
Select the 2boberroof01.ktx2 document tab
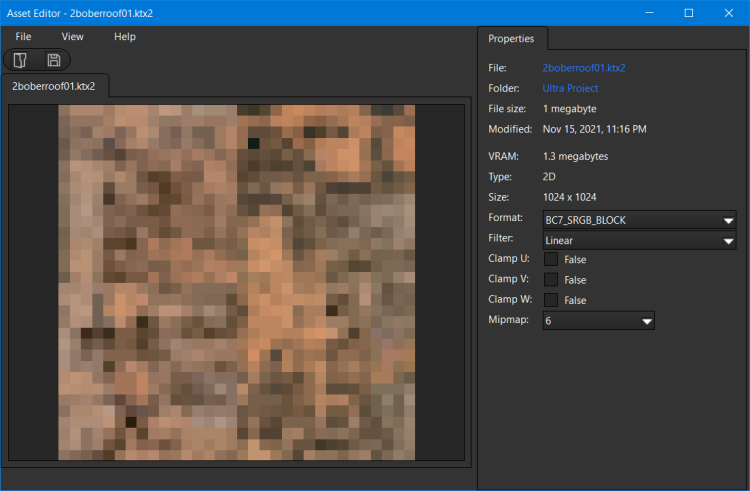[54, 86]
